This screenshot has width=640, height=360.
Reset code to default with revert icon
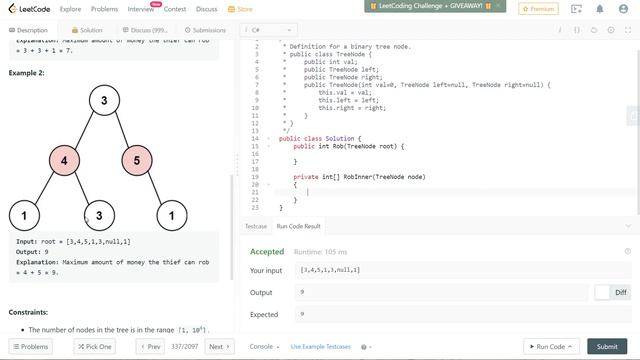click(594, 30)
